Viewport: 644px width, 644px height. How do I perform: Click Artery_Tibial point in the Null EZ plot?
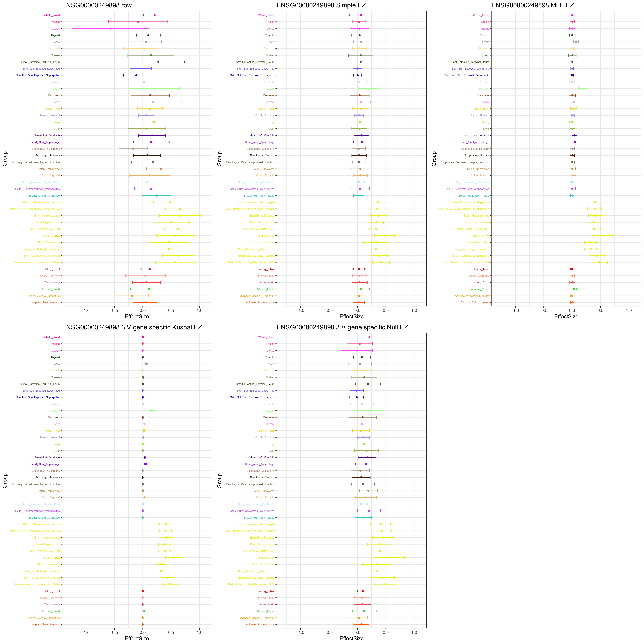363,591
